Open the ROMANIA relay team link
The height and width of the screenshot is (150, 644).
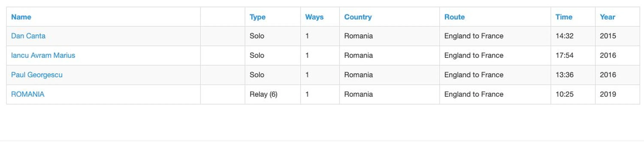(x=28, y=94)
